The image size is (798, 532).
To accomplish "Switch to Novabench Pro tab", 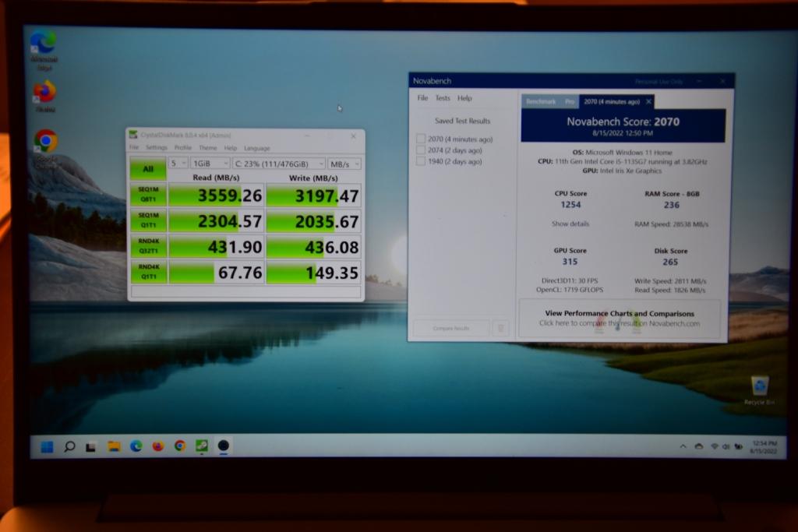I will tap(569, 101).
